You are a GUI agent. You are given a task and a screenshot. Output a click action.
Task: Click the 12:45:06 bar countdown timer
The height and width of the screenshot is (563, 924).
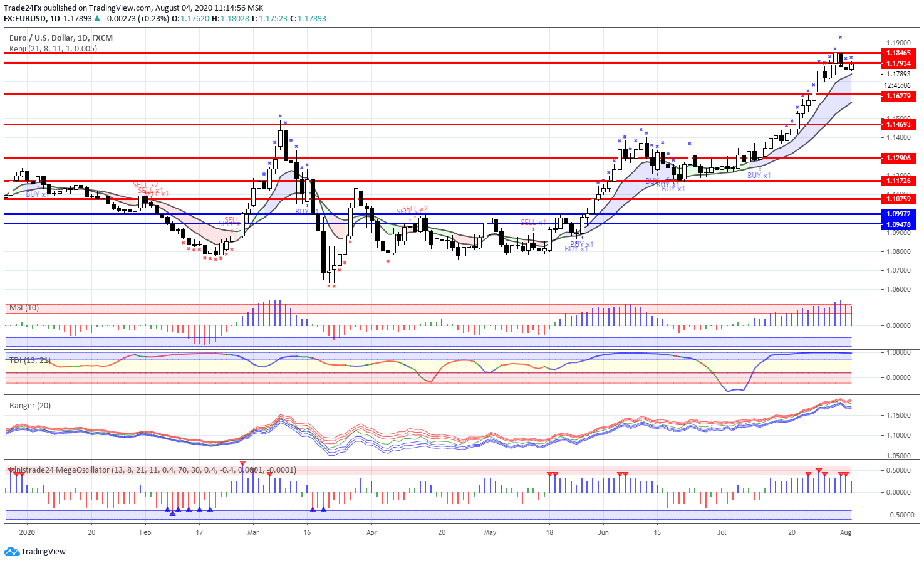point(898,85)
